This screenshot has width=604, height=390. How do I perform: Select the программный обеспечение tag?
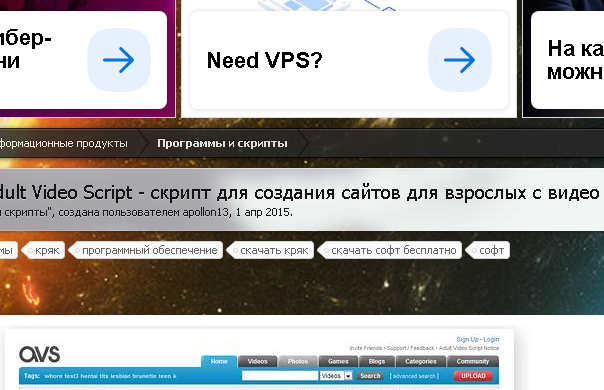pyautogui.click(x=146, y=250)
